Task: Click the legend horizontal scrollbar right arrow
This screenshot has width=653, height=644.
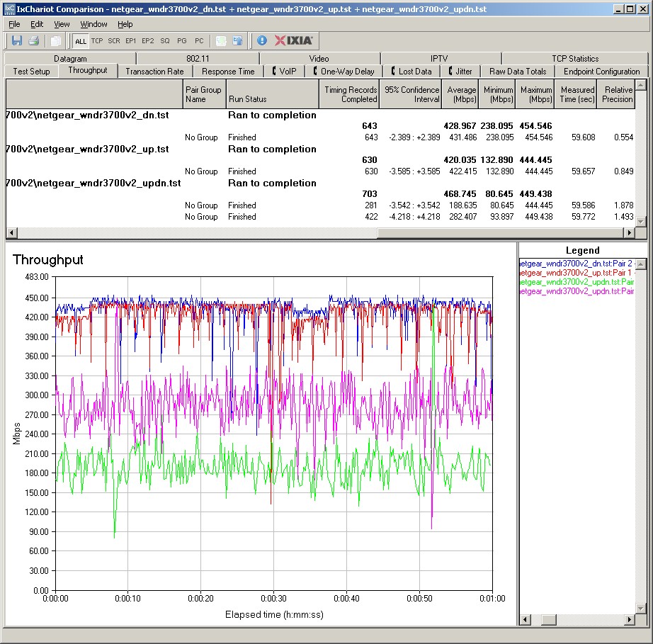Action: 629,620
